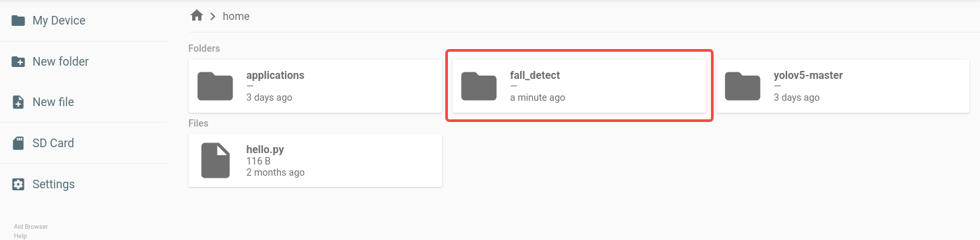
Task: Select the 'home' breadcrumb text
Action: [x=236, y=16]
